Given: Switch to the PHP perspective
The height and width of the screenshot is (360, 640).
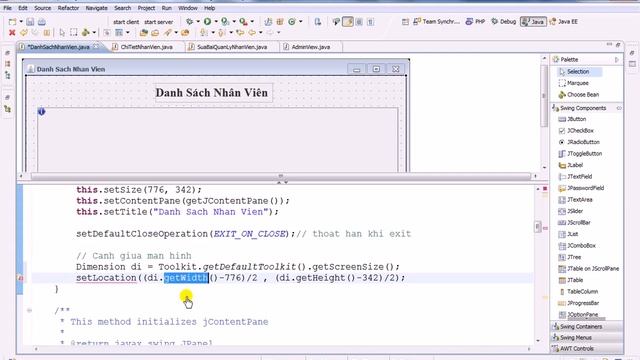Looking at the screenshot, I should tap(476, 22).
